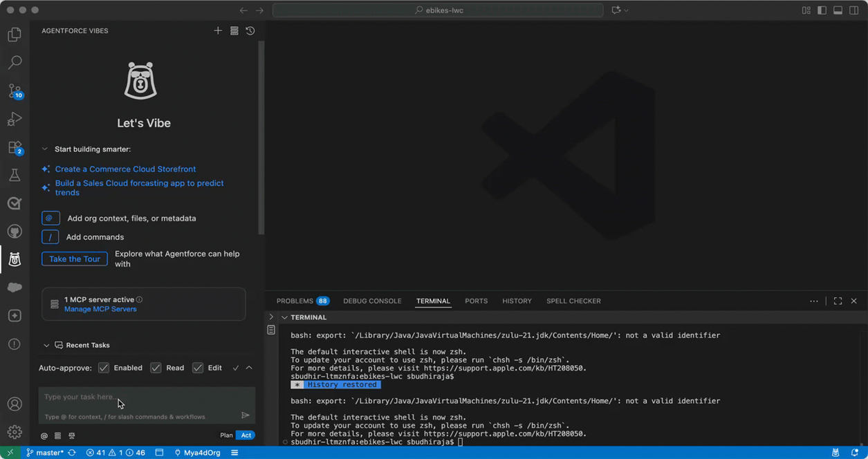The height and width of the screenshot is (459, 868).
Task: Open task history clock icon in Agentforce header
Action: point(250,30)
